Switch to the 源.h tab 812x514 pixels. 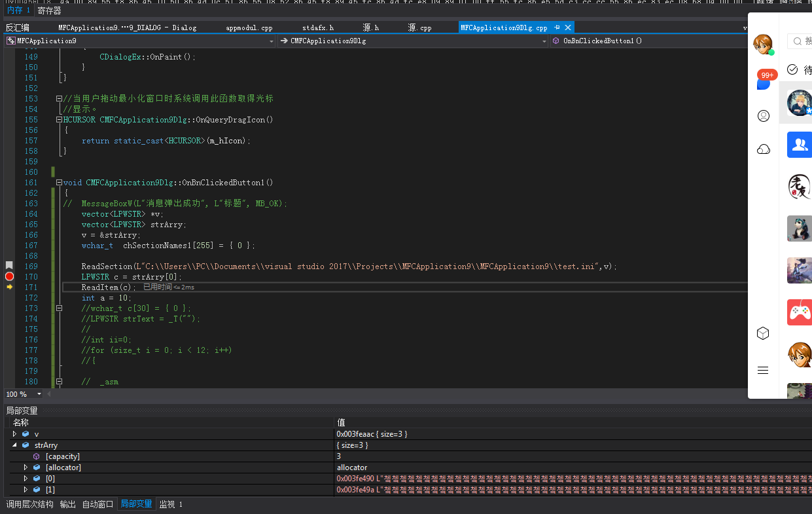tap(371, 28)
